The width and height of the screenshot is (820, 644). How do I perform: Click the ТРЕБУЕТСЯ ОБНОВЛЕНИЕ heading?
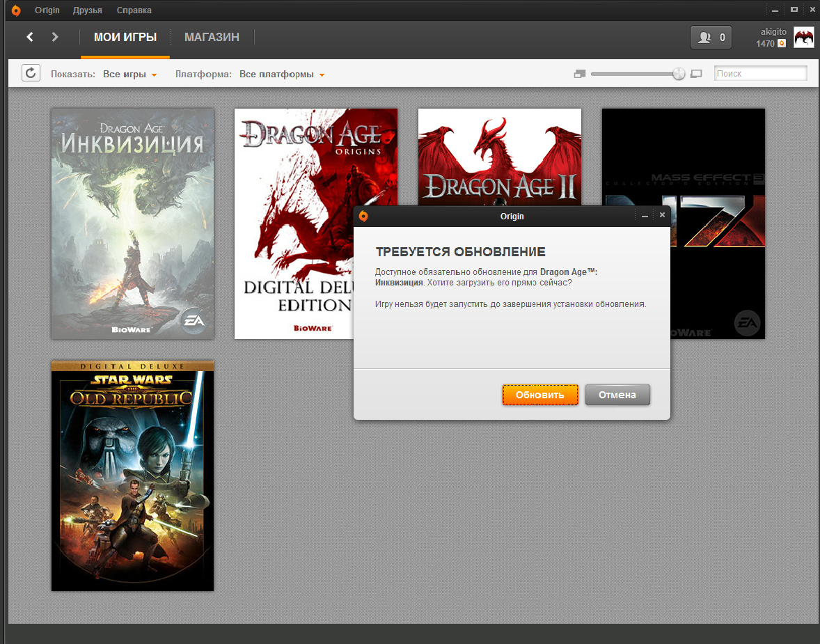(x=460, y=251)
